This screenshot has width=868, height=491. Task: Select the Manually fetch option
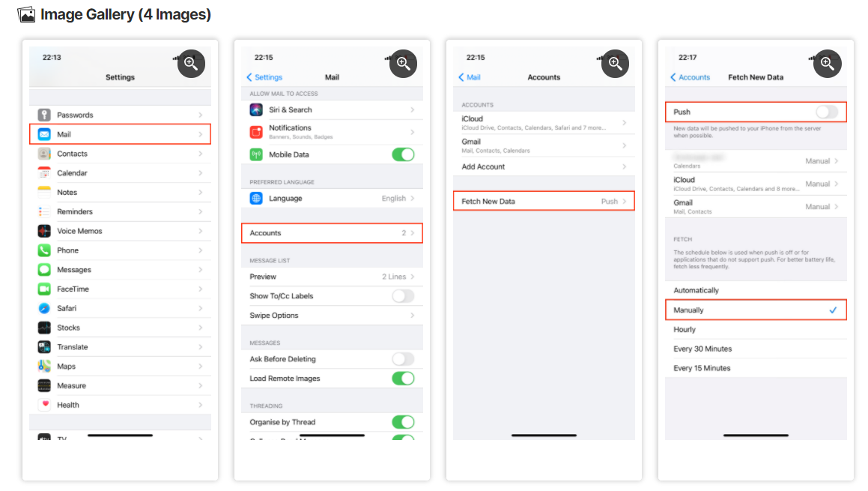756,310
